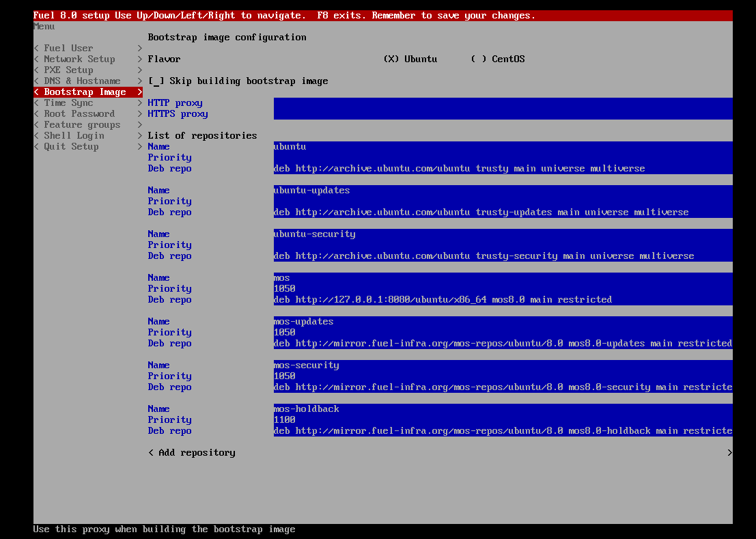
Task: Open Root Password settings
Action: pos(87,114)
